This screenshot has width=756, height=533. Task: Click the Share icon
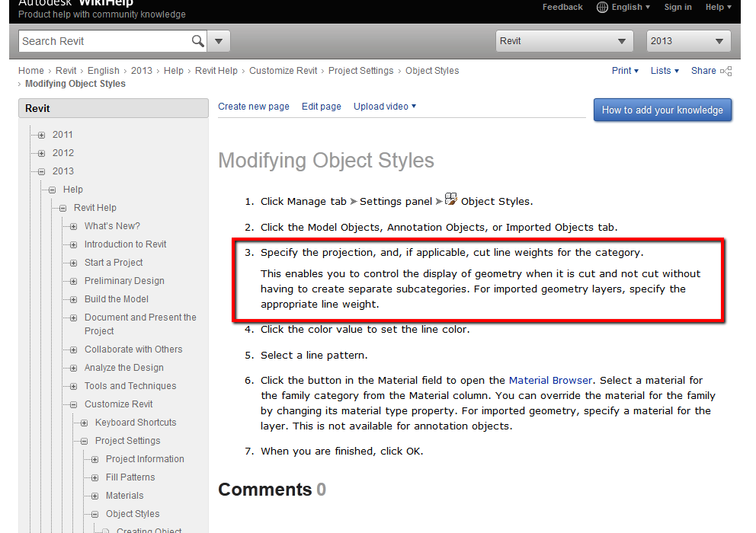click(x=726, y=72)
